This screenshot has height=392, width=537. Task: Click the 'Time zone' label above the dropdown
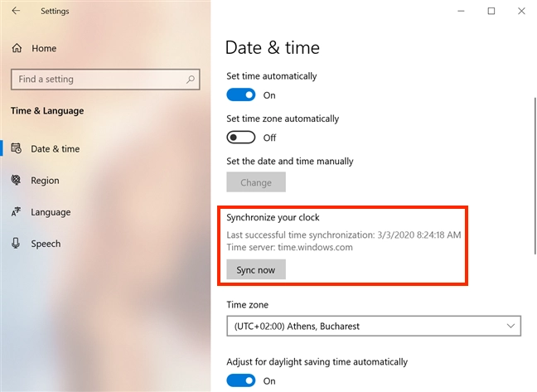click(247, 305)
